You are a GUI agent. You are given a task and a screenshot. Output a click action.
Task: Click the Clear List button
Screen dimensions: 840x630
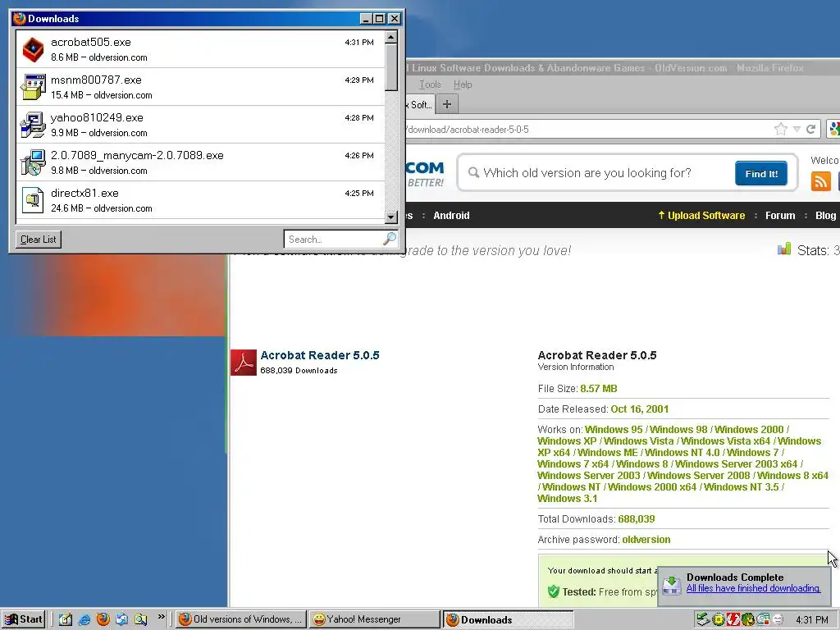coord(38,240)
